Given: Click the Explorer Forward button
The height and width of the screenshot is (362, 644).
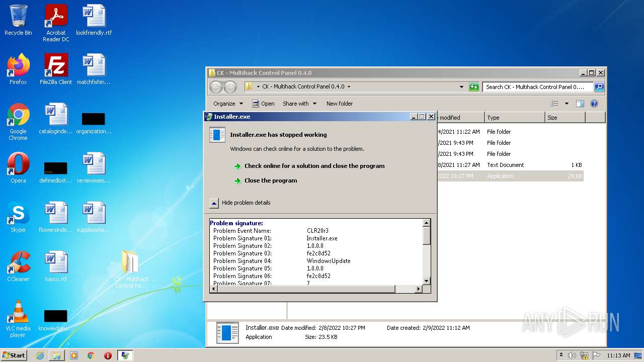Looking at the screenshot, I should 230,87.
